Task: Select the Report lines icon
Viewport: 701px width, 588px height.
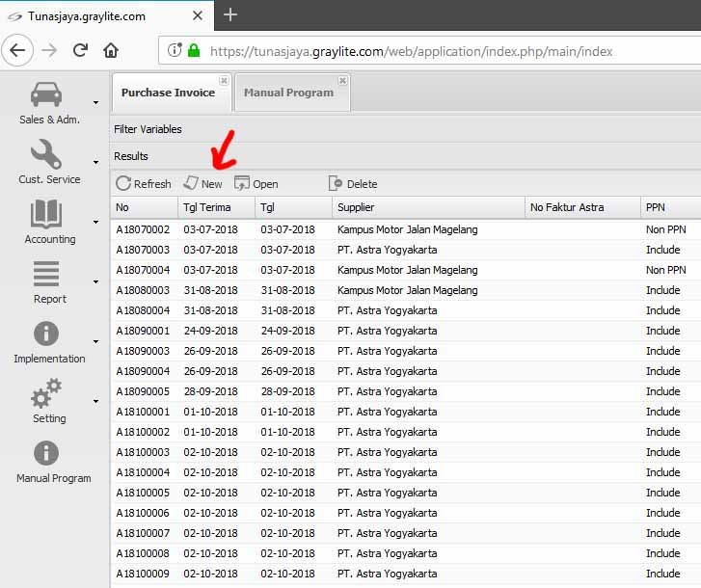Action: pyautogui.click(x=46, y=274)
